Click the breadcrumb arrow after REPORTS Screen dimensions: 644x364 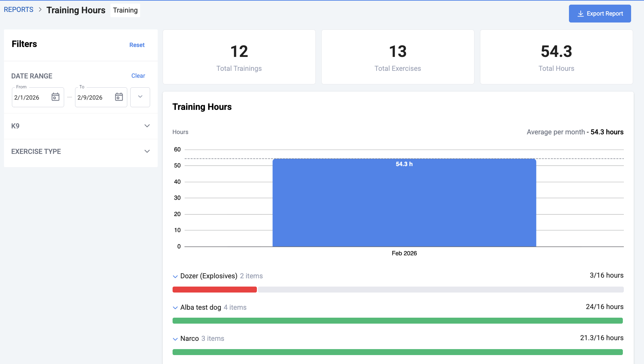40,10
